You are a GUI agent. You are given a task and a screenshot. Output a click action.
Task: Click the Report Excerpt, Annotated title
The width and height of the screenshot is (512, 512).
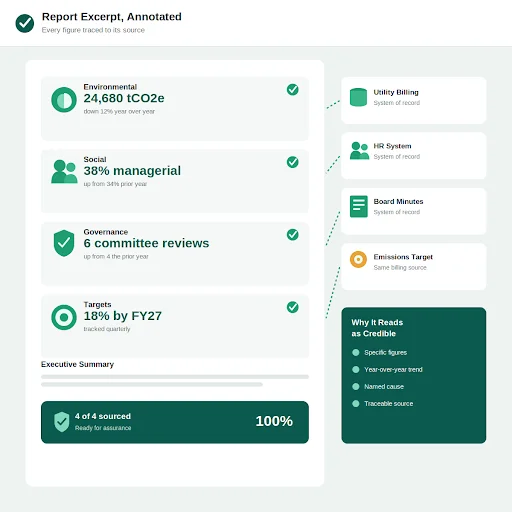point(112,17)
